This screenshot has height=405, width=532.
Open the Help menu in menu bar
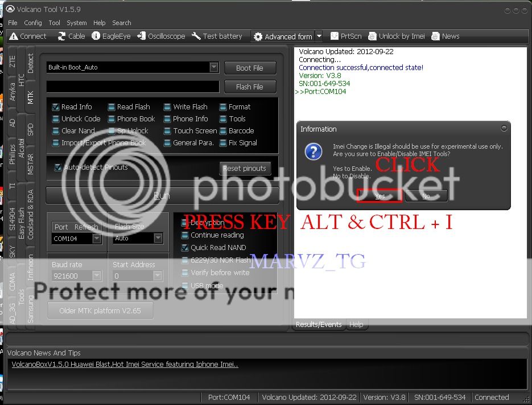tap(100, 23)
